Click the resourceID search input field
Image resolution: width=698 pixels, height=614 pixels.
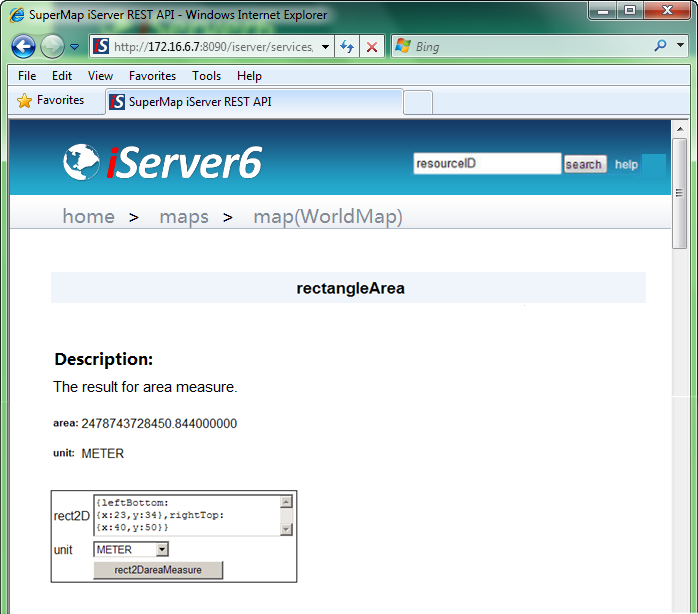[x=487, y=164]
